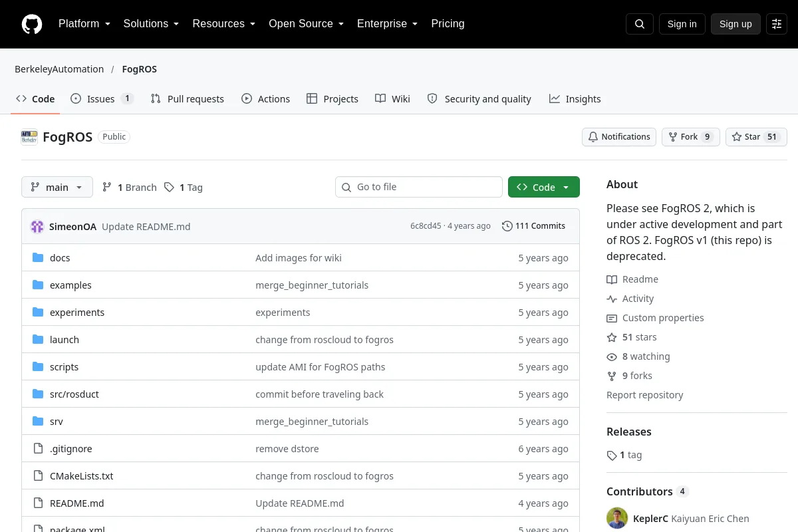Expand the Resources menu

pos(224,24)
